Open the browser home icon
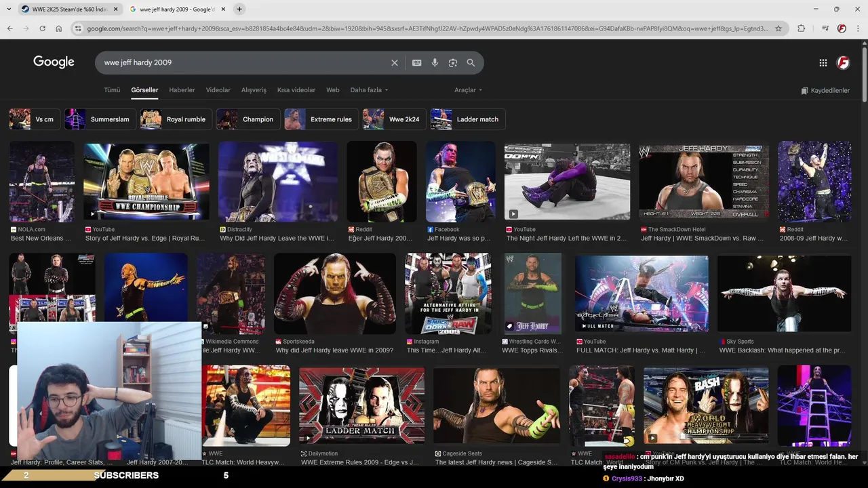 (58, 28)
